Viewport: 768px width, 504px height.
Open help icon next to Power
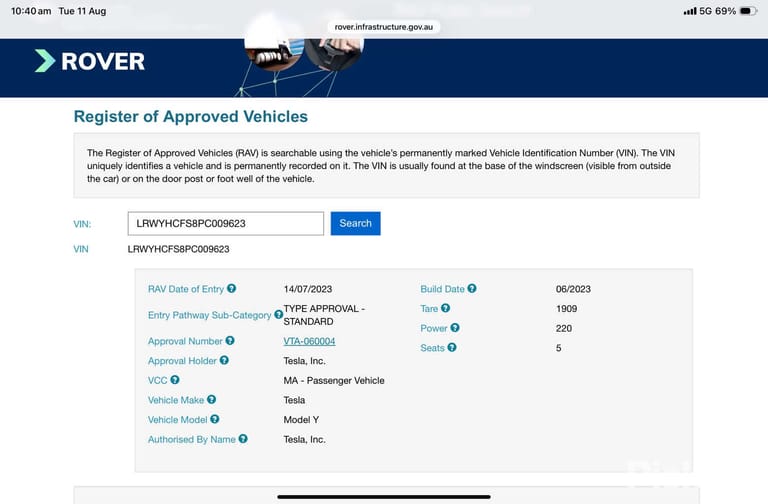tap(455, 328)
